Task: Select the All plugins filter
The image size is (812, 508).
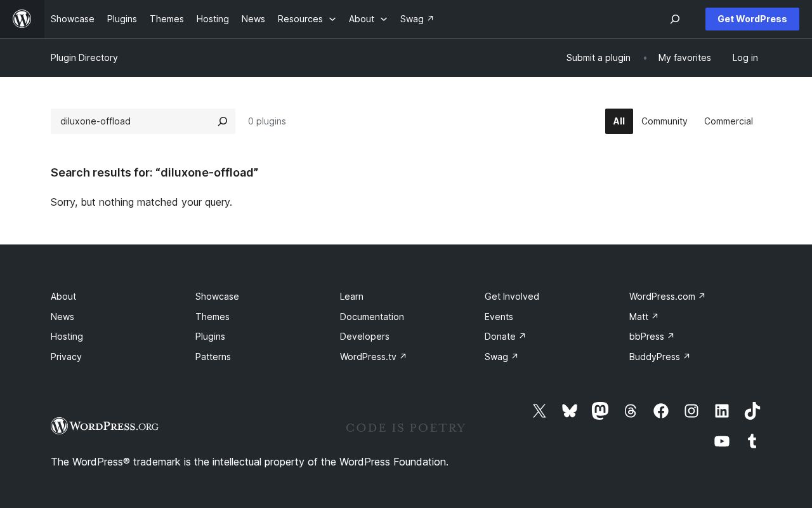Action: (619, 121)
